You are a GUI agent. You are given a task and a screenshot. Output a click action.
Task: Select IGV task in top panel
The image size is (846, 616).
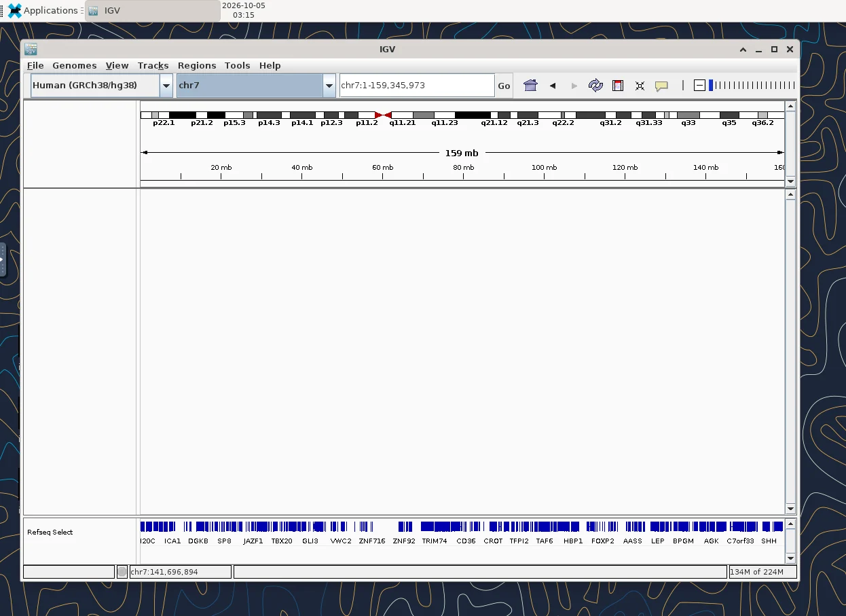tap(153, 11)
